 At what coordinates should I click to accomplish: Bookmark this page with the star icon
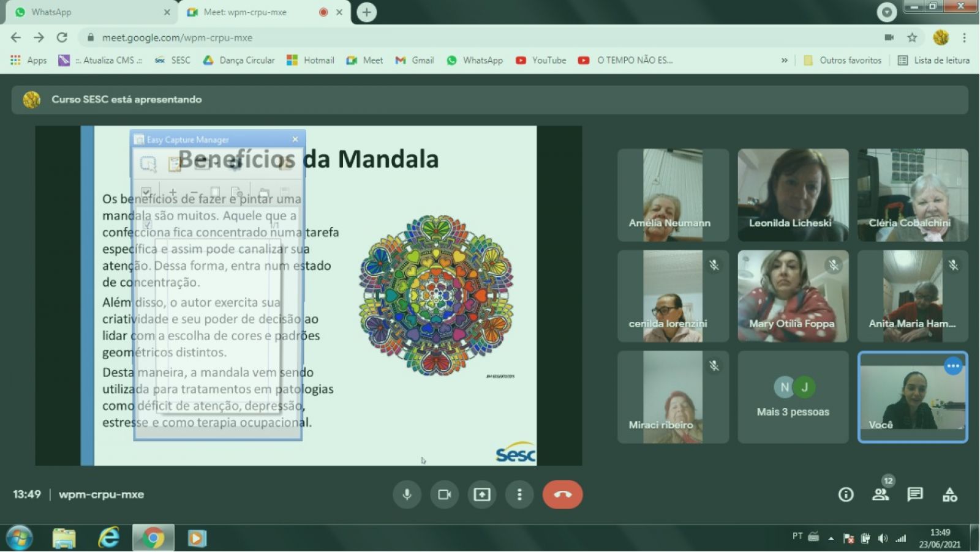point(912,38)
